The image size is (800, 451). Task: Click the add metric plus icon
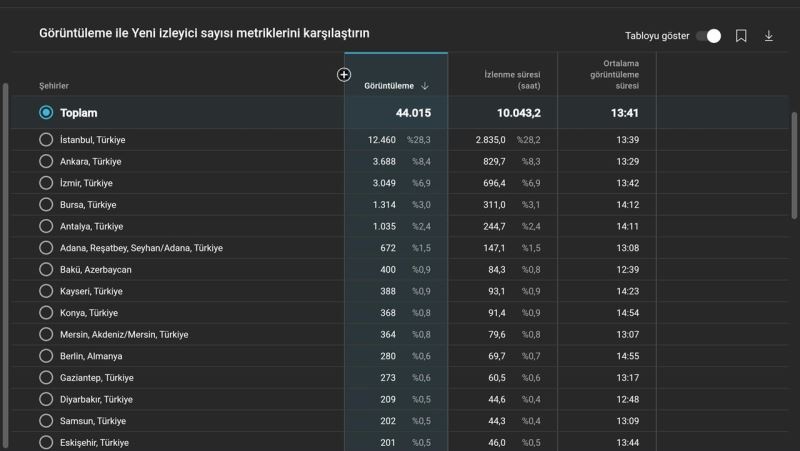(x=344, y=75)
